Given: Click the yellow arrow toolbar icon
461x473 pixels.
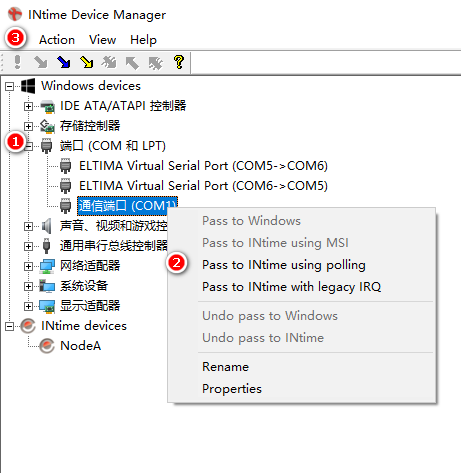Looking at the screenshot, I should coord(87,62).
